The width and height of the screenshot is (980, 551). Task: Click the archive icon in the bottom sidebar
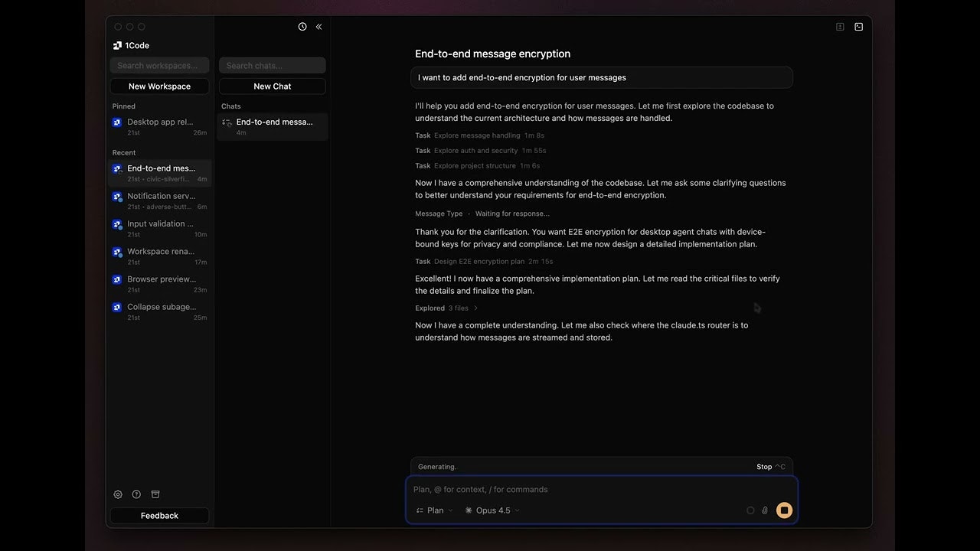(x=155, y=494)
